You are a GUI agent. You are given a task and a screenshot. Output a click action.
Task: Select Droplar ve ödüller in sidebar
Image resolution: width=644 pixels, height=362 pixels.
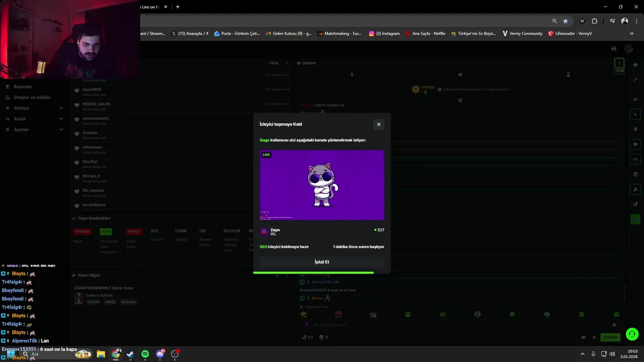coord(32,98)
